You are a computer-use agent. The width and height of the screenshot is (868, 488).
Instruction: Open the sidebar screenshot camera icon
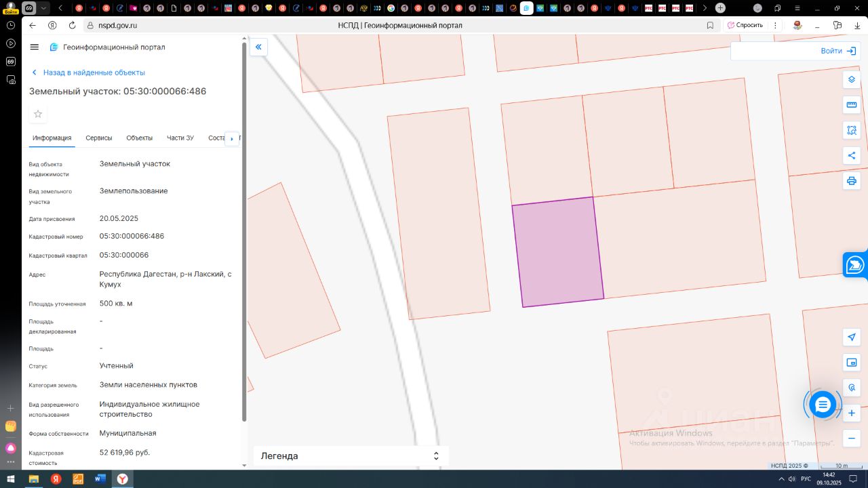(x=11, y=80)
